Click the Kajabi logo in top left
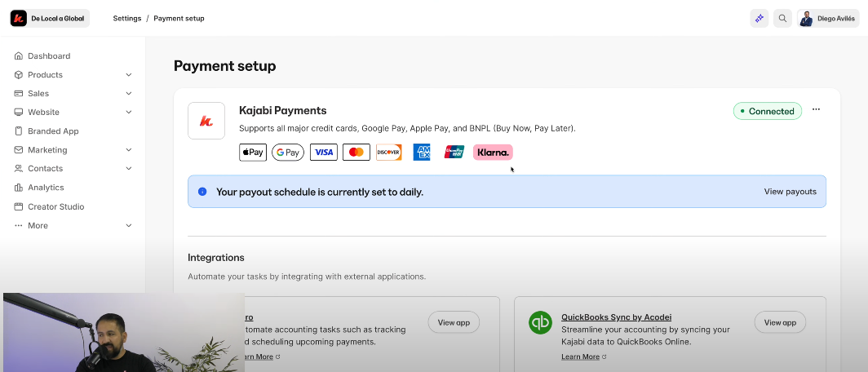This screenshot has height=372, width=868. coord(19,19)
